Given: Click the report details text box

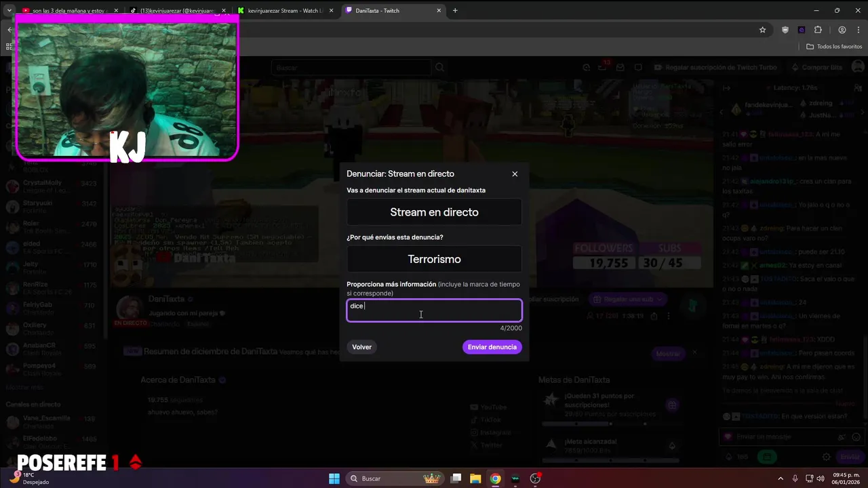Looking at the screenshot, I should [434, 310].
